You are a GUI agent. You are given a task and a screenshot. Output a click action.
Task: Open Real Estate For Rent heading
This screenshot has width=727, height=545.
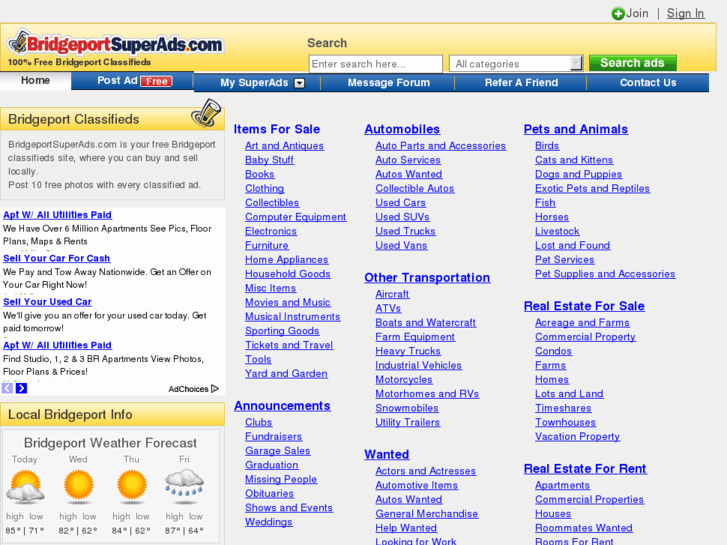pos(585,468)
